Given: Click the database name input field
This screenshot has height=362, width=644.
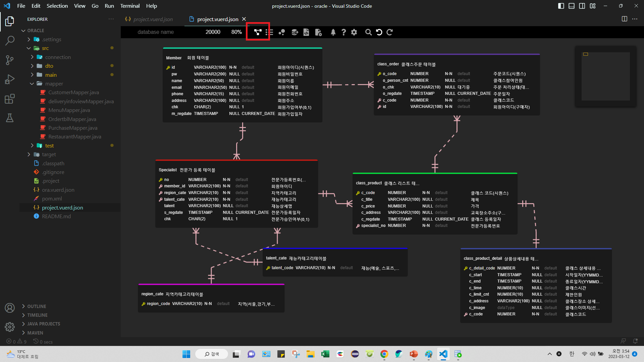Looking at the screenshot, I should pos(156,32).
